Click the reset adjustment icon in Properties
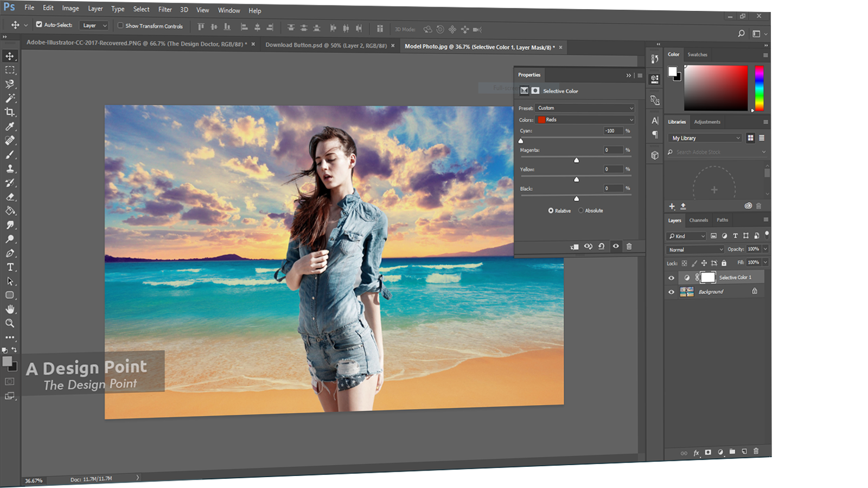Image resolution: width=868 pixels, height=488 pixels. pyautogui.click(x=602, y=247)
